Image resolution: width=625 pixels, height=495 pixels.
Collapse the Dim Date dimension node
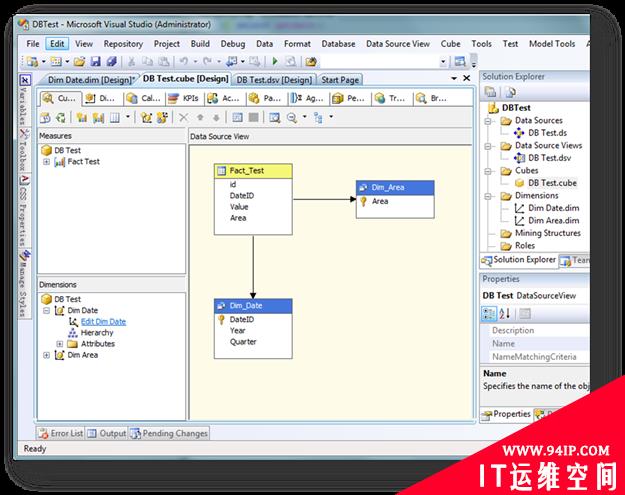(x=47, y=310)
